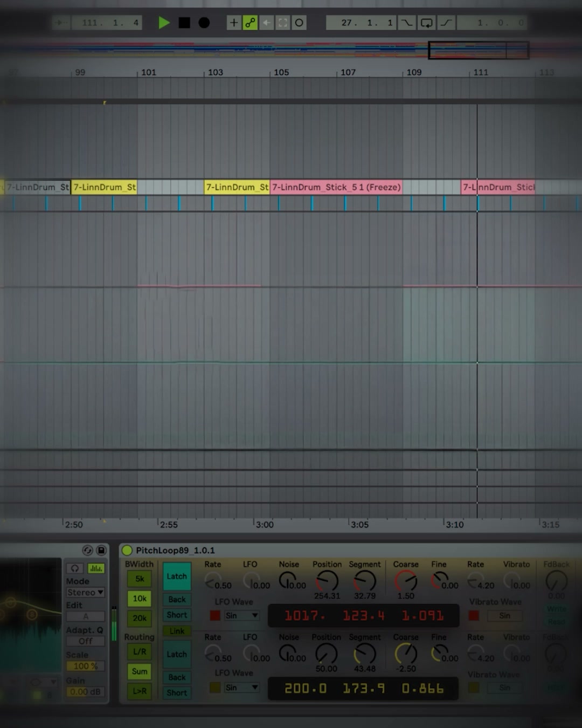Click the Re-enable Automation arrow icon

(x=266, y=23)
